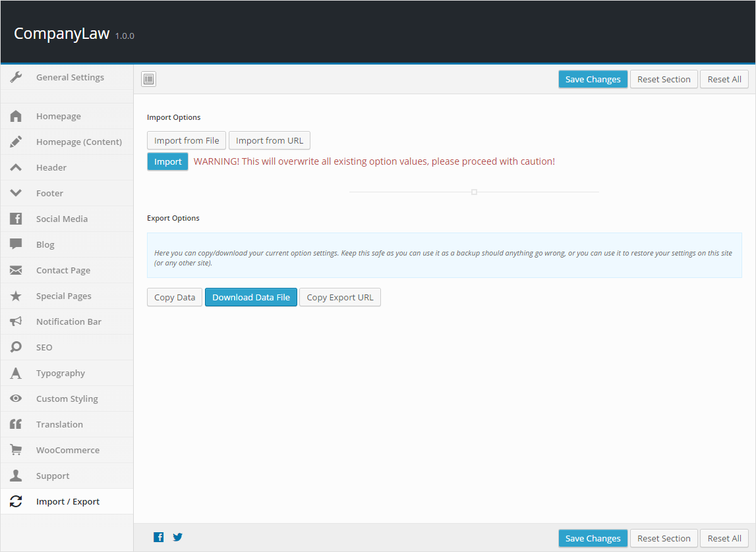Viewport: 756px width, 552px height.
Task: Click the Facebook icon in footer
Action: point(159,537)
